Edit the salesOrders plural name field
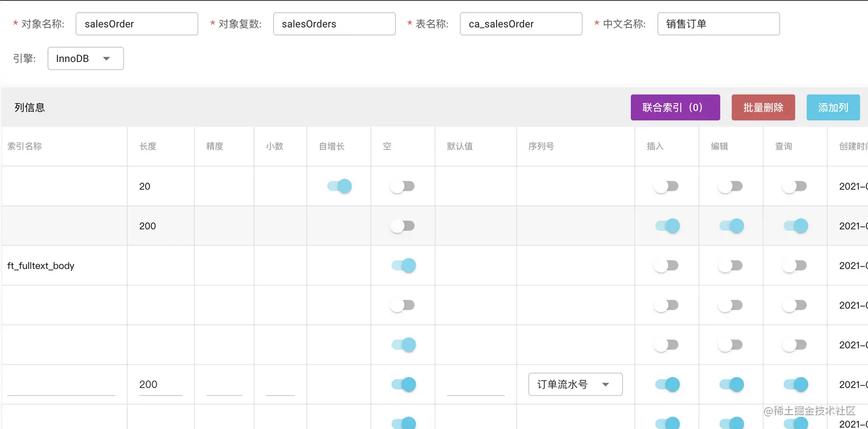This screenshot has width=868, height=429. [334, 24]
